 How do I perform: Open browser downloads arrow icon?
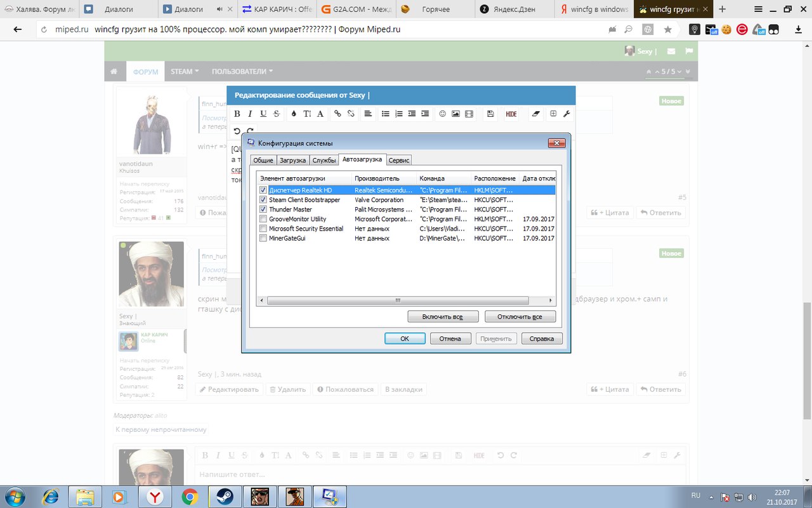(798, 29)
